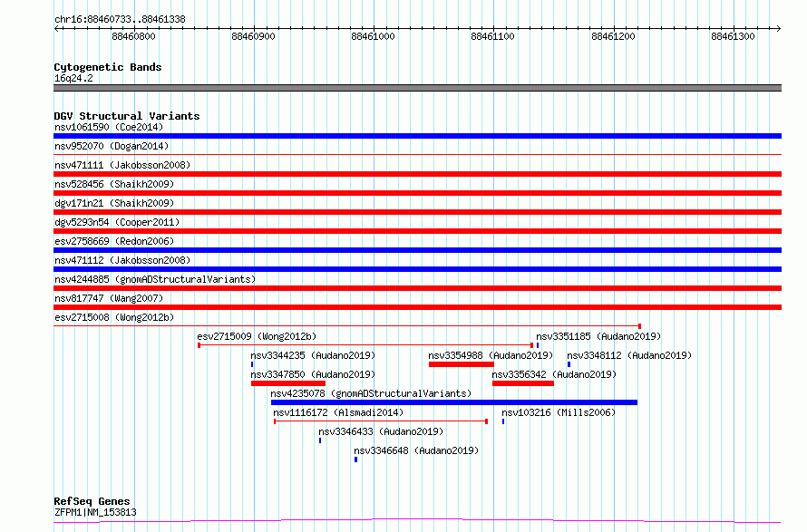This screenshot has width=807, height=532.
Task: Open the nsv4235078 (gnomADStructuralVariants) label
Action: point(371,393)
